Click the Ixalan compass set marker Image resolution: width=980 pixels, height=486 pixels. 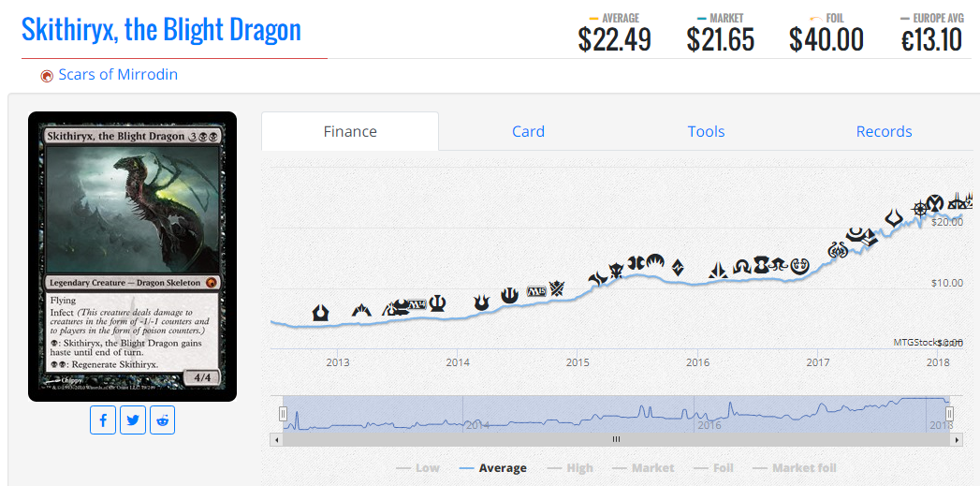coord(920,209)
